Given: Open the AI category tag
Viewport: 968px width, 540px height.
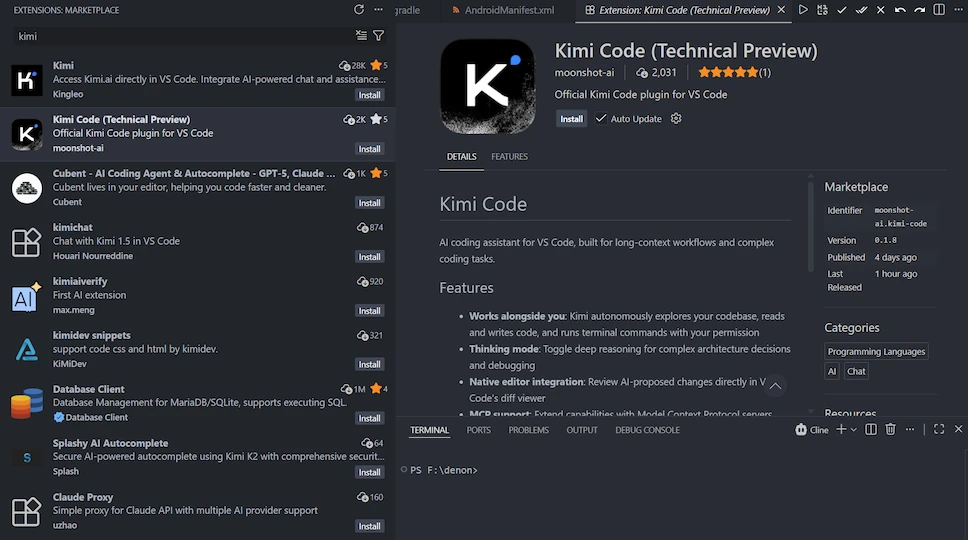Looking at the screenshot, I should pyautogui.click(x=832, y=372).
